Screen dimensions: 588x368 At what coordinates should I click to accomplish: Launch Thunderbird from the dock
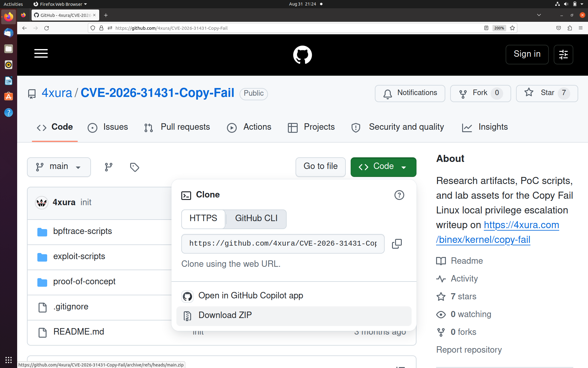pyautogui.click(x=9, y=33)
